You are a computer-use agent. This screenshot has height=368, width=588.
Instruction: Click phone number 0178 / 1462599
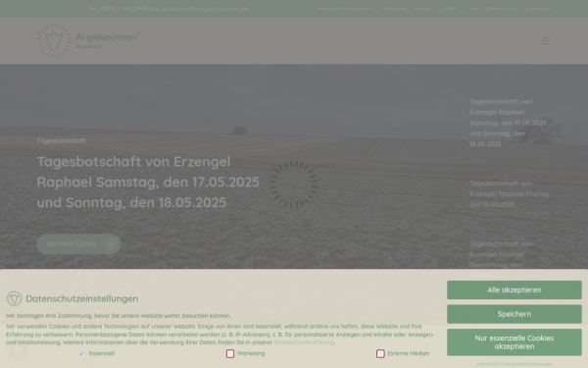123,8
